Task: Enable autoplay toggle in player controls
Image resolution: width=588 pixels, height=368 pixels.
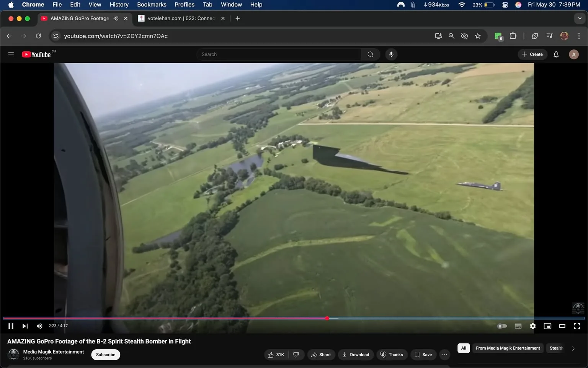Action: (502, 326)
